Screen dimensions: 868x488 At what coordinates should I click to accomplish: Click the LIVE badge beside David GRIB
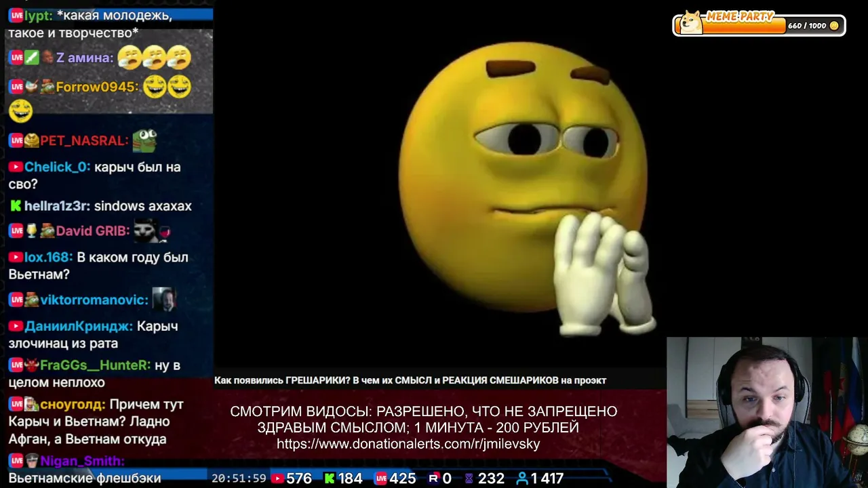[16, 230]
